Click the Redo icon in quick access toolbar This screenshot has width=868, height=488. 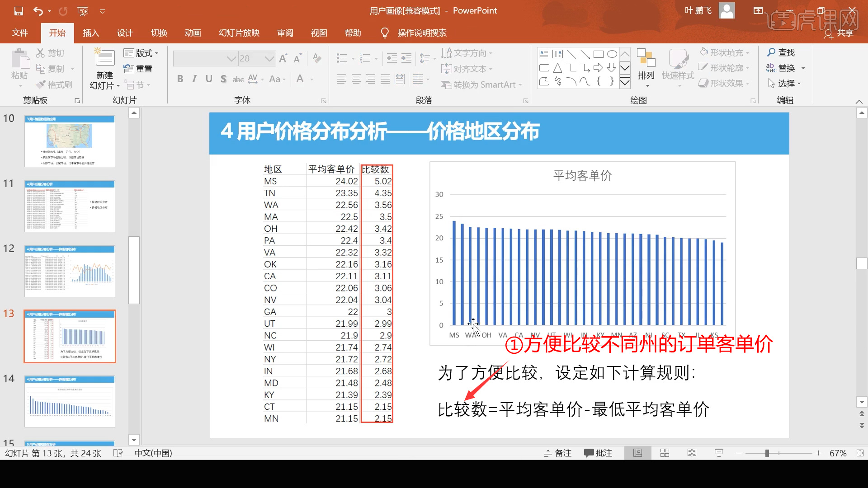point(63,11)
